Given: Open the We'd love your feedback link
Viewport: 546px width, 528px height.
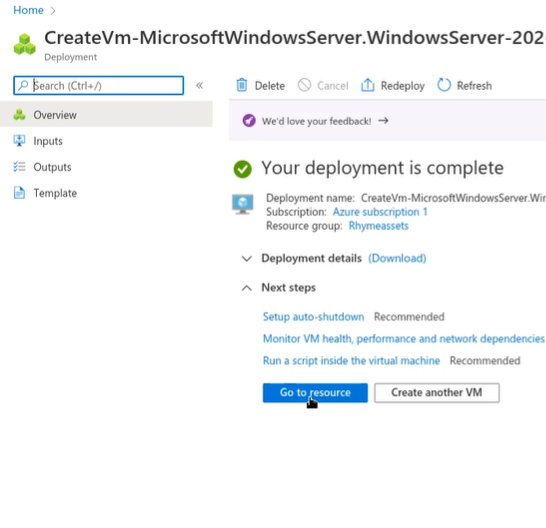Looking at the screenshot, I should pos(316,121).
